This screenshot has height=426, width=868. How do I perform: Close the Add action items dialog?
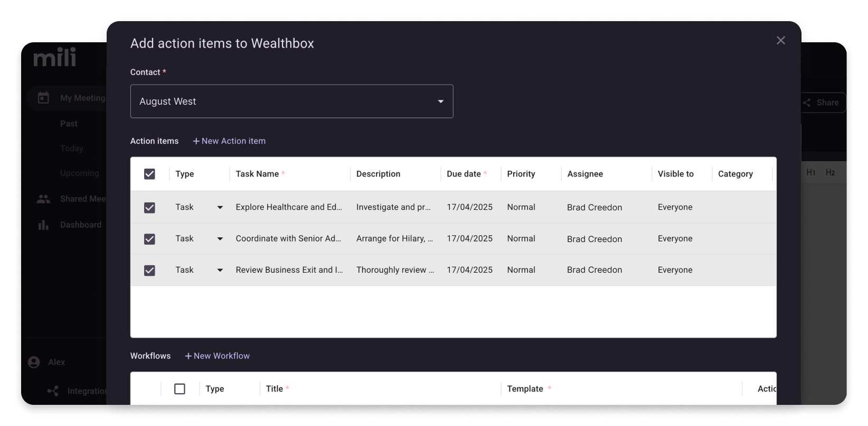[x=781, y=41]
